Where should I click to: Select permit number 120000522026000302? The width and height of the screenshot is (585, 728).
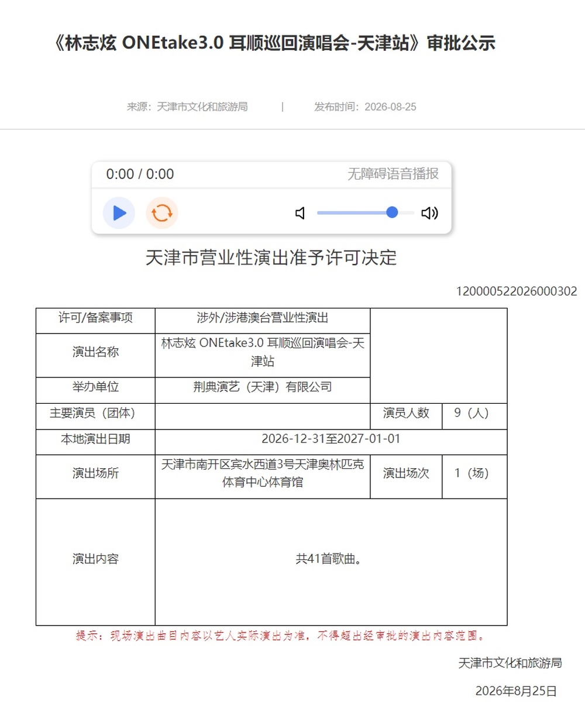[517, 291]
